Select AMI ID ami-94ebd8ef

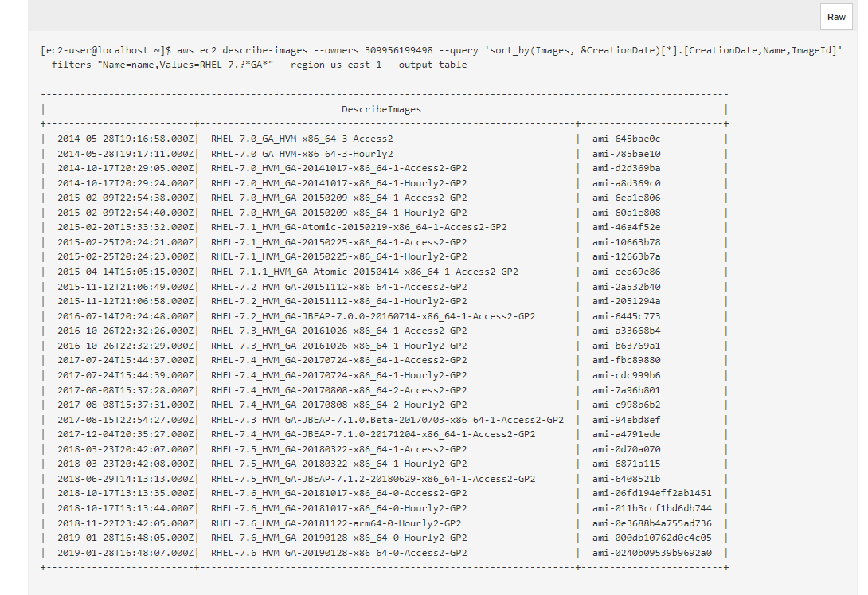point(626,420)
